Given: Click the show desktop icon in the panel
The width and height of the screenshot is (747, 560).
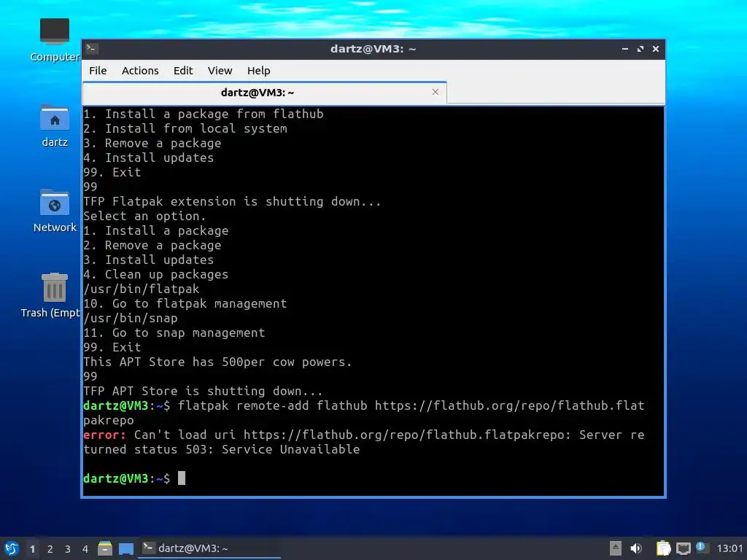Looking at the screenshot, I should (126, 548).
